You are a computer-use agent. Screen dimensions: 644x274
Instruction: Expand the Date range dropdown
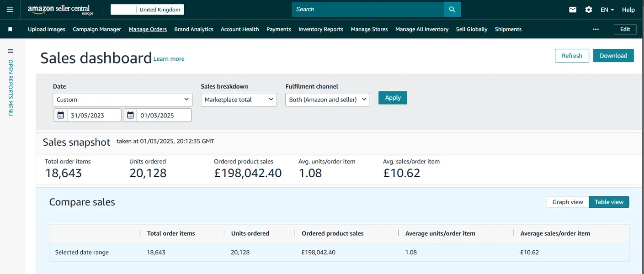tap(122, 100)
